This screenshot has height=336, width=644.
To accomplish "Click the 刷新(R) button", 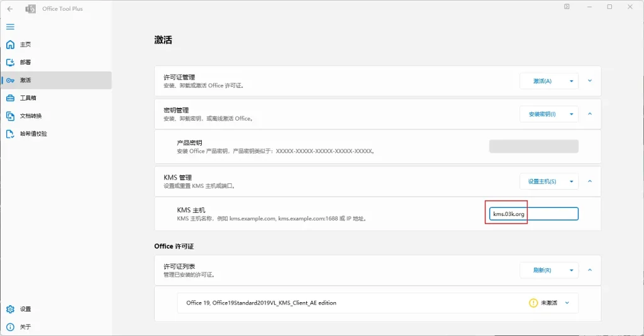I will click(542, 270).
